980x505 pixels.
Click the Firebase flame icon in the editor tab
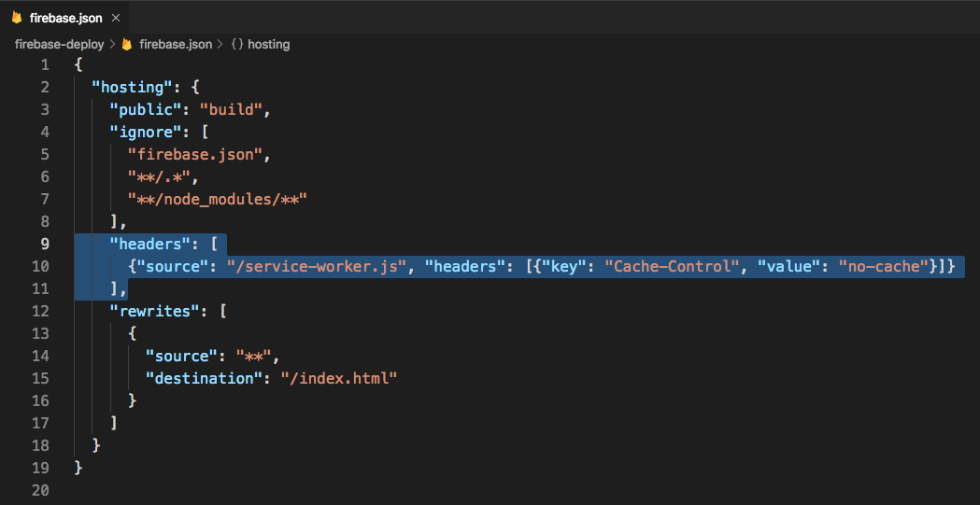[16, 18]
